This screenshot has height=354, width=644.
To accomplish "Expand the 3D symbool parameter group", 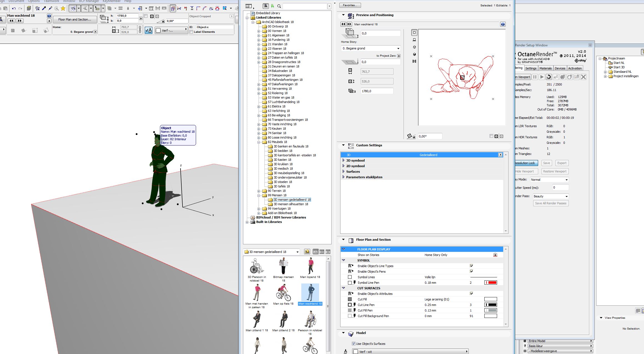I will pos(344,160).
